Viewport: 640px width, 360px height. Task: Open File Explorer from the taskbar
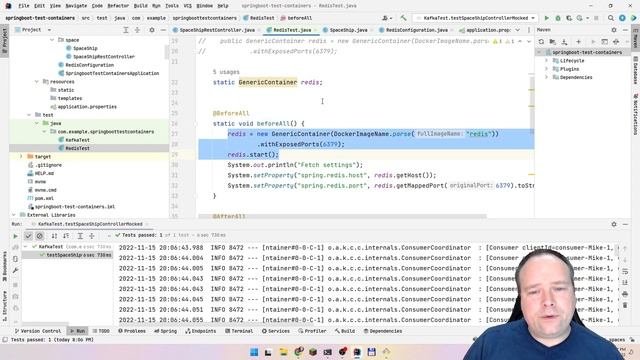click(x=283, y=352)
